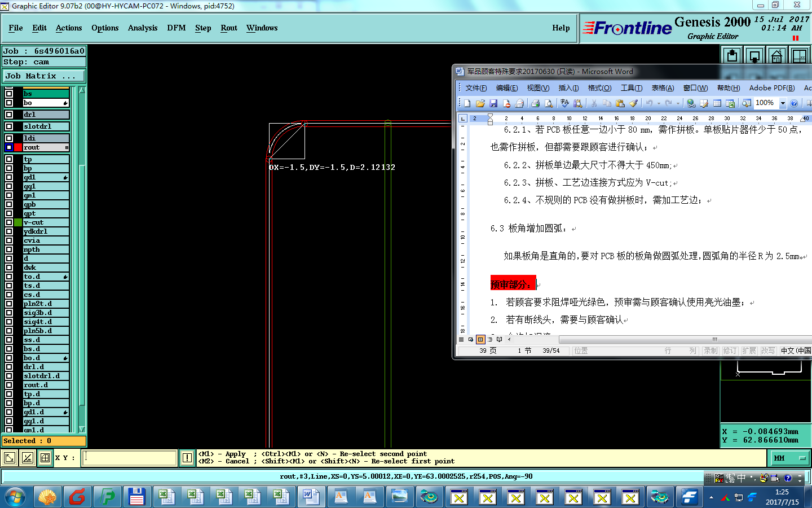Click the snap diagonal arrow icon
812x508 pixels.
10,458
